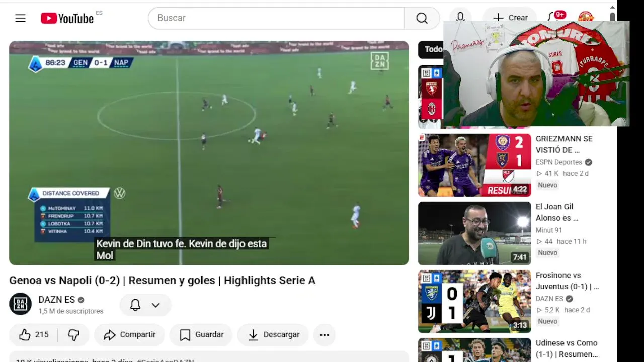Click the ESPN Deportes verified badge
Screen dimensions: 644x362
point(588,162)
